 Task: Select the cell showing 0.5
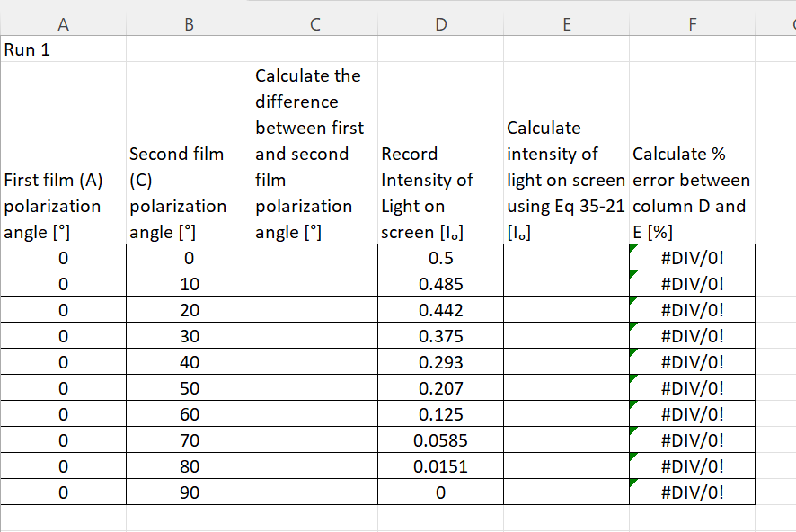(x=440, y=257)
